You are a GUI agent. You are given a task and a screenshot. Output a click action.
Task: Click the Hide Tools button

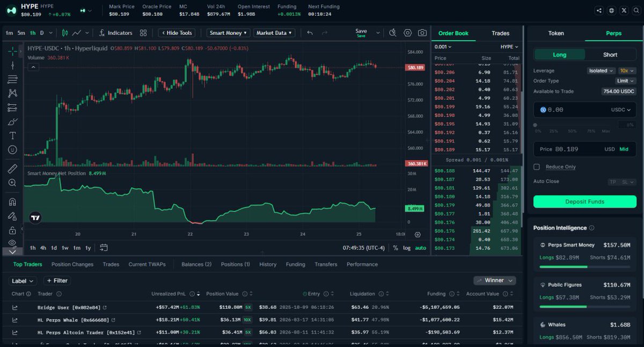[175, 33]
